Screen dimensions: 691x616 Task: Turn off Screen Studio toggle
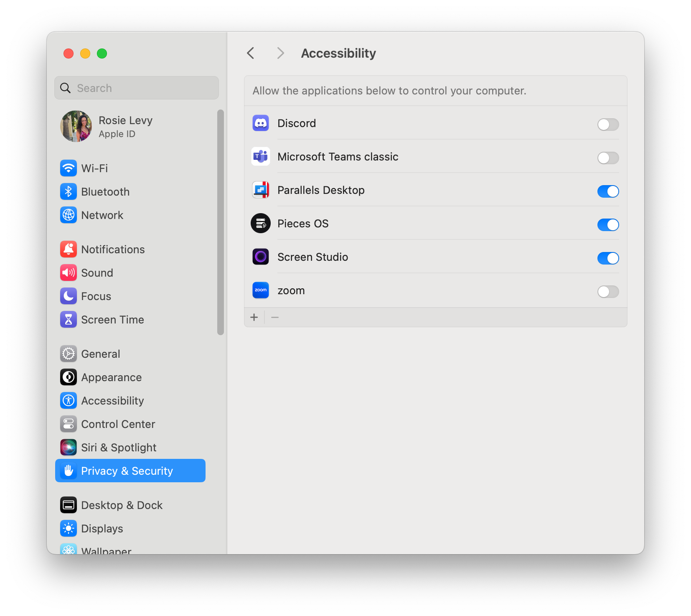click(x=608, y=258)
